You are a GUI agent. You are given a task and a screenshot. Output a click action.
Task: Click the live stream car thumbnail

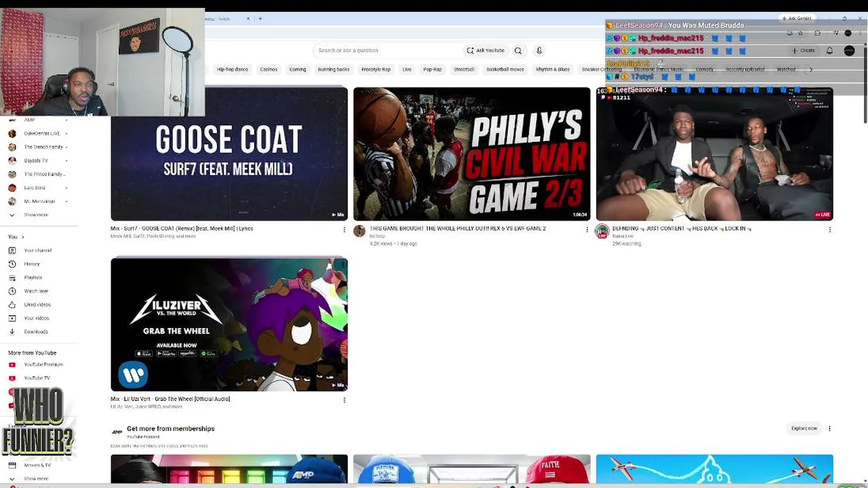click(714, 154)
